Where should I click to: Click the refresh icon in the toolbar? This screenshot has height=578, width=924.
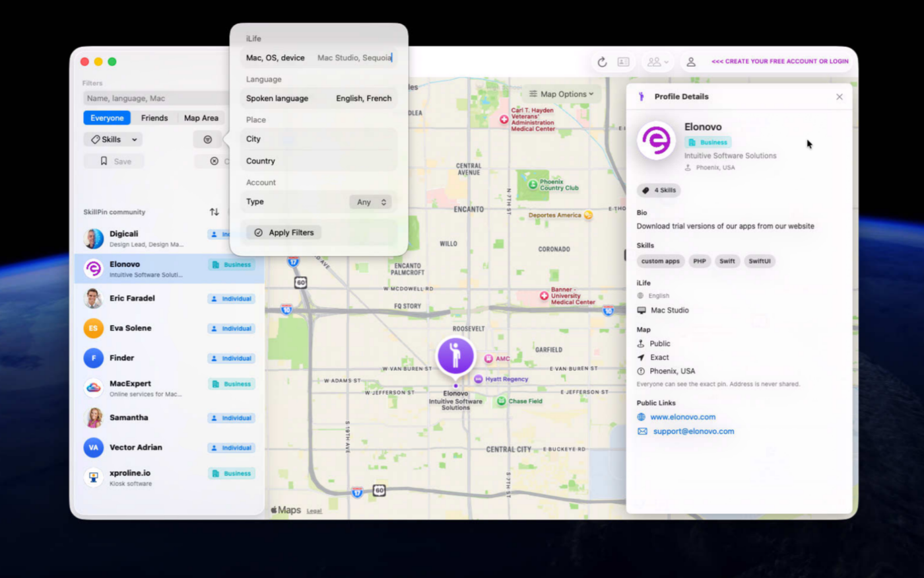[x=602, y=62]
